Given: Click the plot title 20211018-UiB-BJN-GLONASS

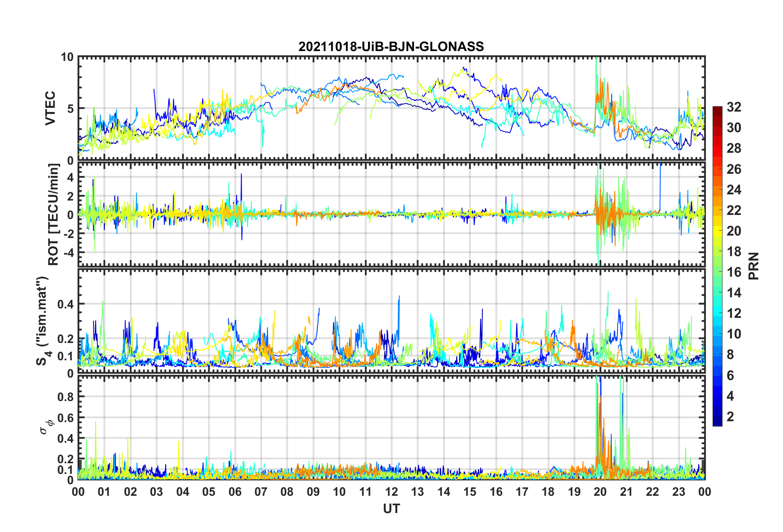Looking at the screenshot, I should (x=391, y=47).
